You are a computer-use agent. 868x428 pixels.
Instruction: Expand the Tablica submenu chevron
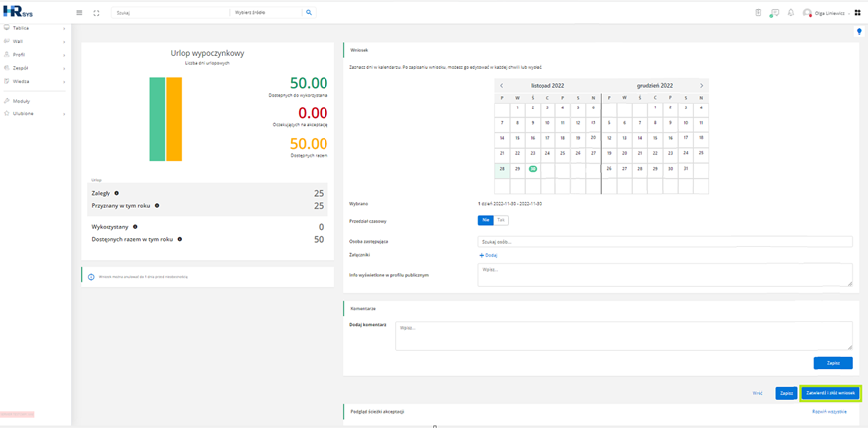pyautogui.click(x=64, y=28)
